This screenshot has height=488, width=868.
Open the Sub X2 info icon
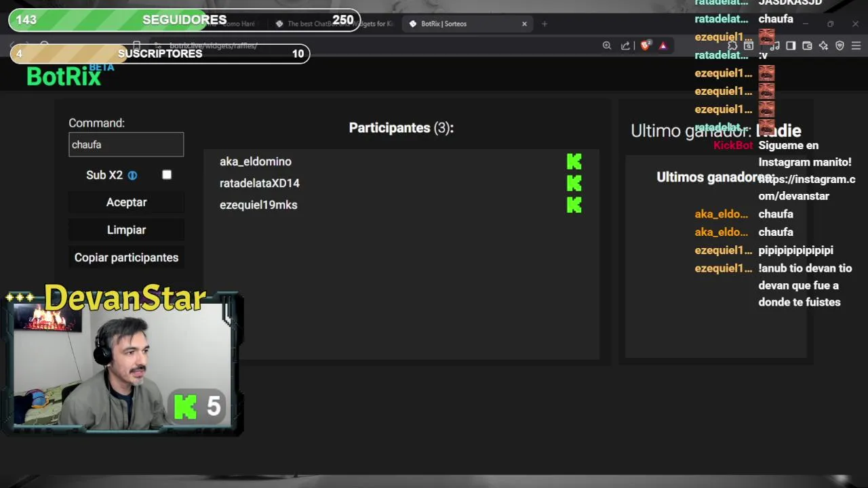coord(132,176)
